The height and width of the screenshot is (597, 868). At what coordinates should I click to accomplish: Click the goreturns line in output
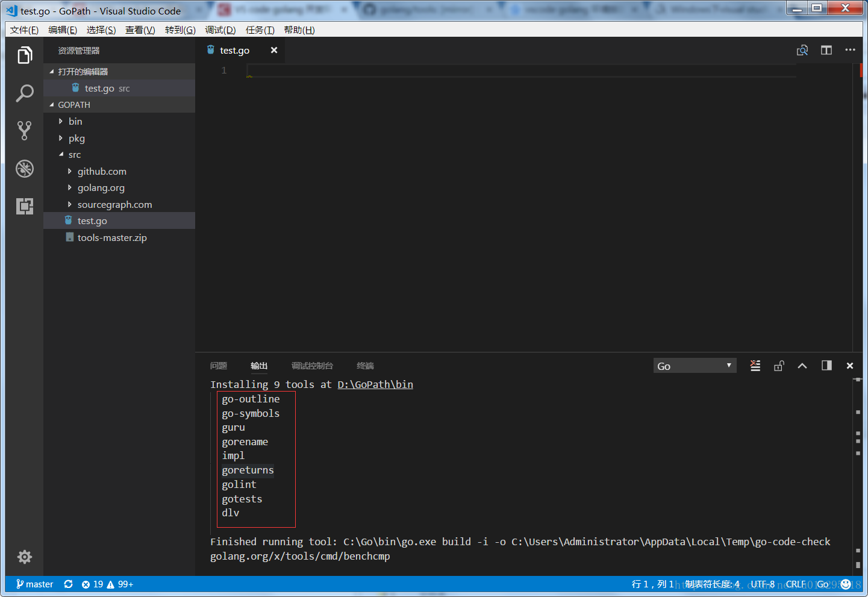[x=248, y=470]
